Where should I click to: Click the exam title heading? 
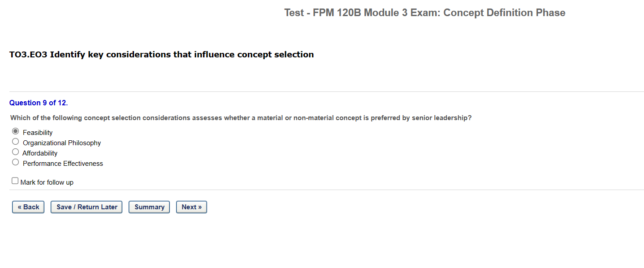click(424, 13)
